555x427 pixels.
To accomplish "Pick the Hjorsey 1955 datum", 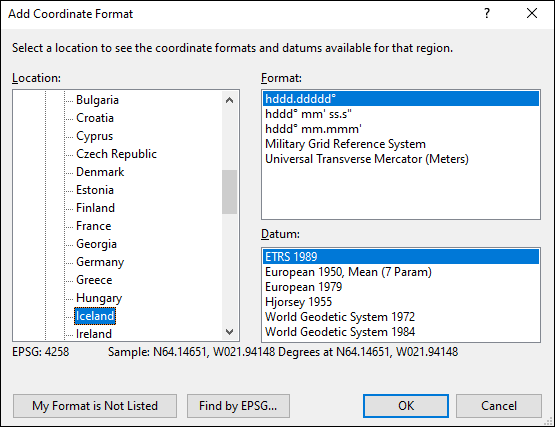I will pos(401,302).
